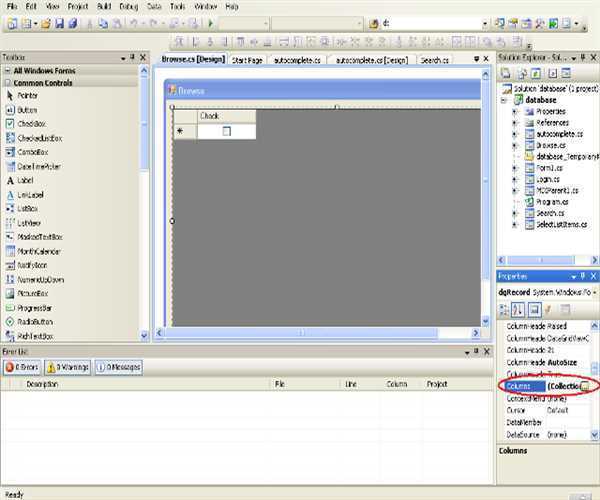Tick the checkbox in the Check column
This screenshot has width=600, height=500.
(x=226, y=131)
